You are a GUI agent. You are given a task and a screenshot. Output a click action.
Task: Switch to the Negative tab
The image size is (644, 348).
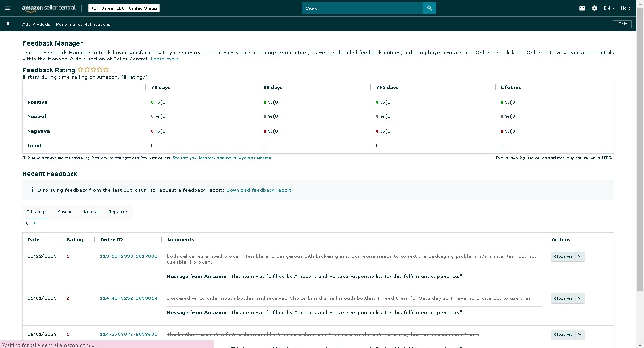(x=118, y=212)
